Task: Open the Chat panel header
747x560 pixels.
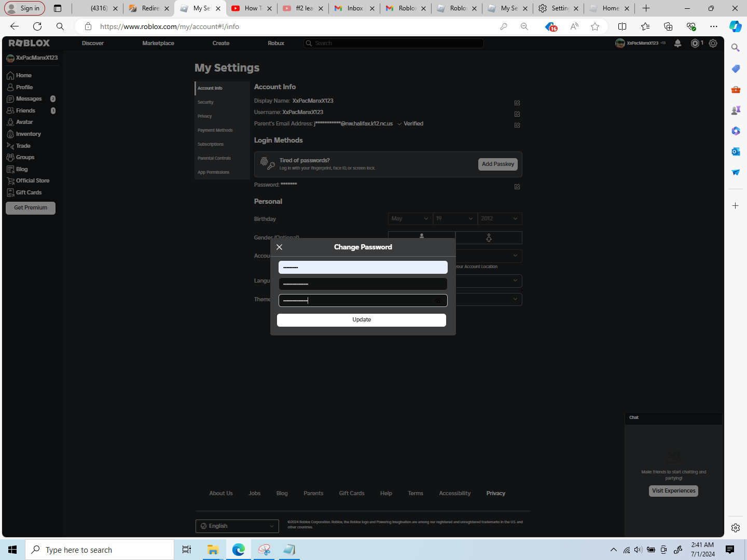Action: tap(673, 418)
